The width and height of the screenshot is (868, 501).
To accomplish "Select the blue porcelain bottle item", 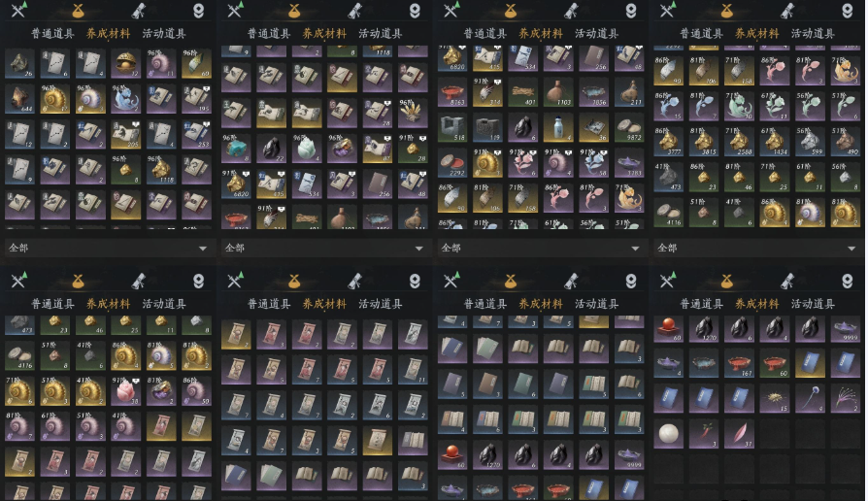I will (x=558, y=127).
